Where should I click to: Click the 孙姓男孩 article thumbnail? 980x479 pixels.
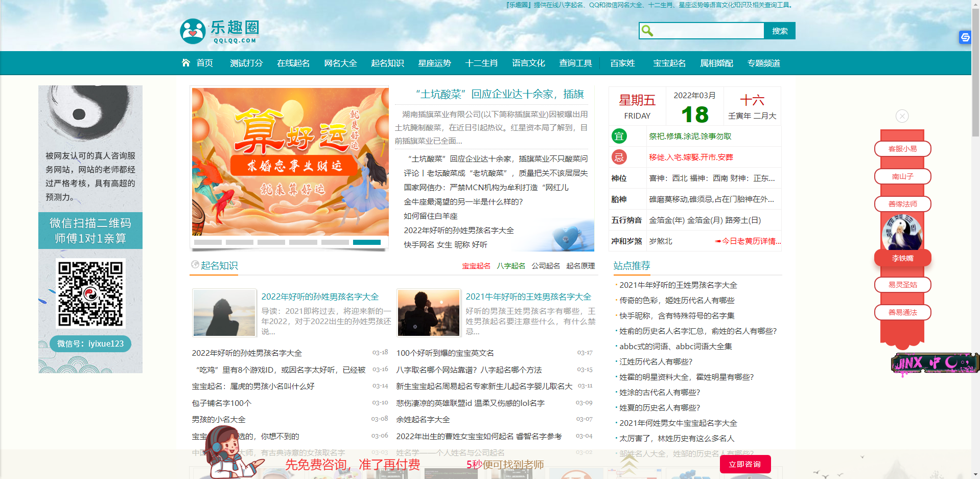coord(224,312)
